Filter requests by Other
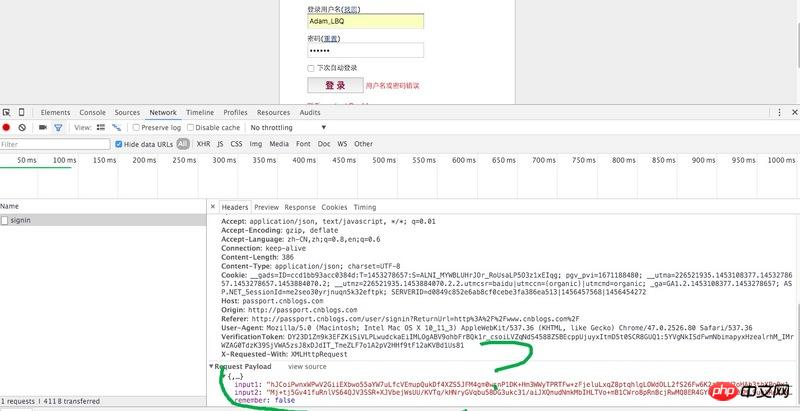Viewport: 800px width, 411px height. (x=363, y=144)
